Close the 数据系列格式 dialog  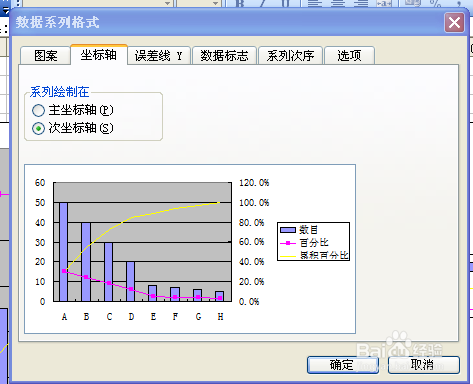pos(454,23)
